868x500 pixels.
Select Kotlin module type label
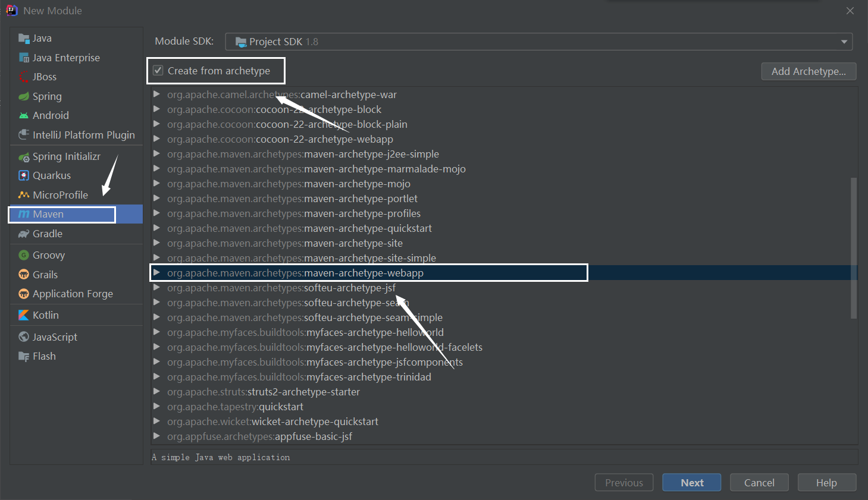pos(46,315)
